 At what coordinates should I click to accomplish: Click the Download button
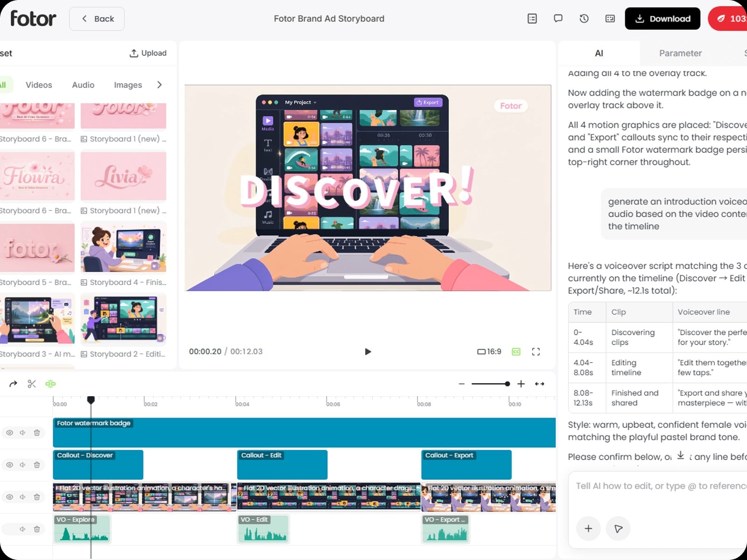[x=662, y=19]
